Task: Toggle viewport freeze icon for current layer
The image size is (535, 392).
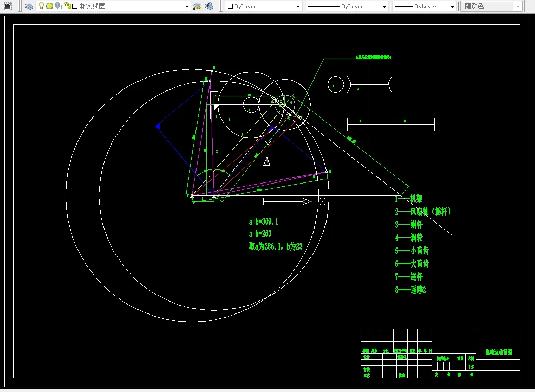Action: pos(58,6)
